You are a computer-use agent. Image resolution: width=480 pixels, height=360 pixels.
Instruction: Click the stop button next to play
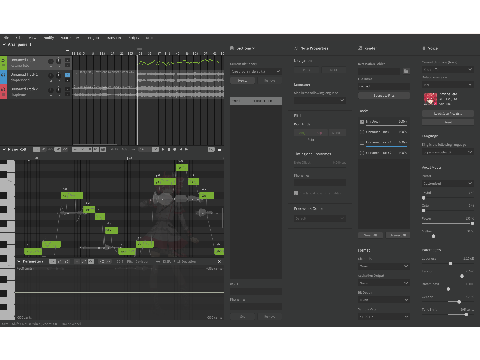pos(169,150)
